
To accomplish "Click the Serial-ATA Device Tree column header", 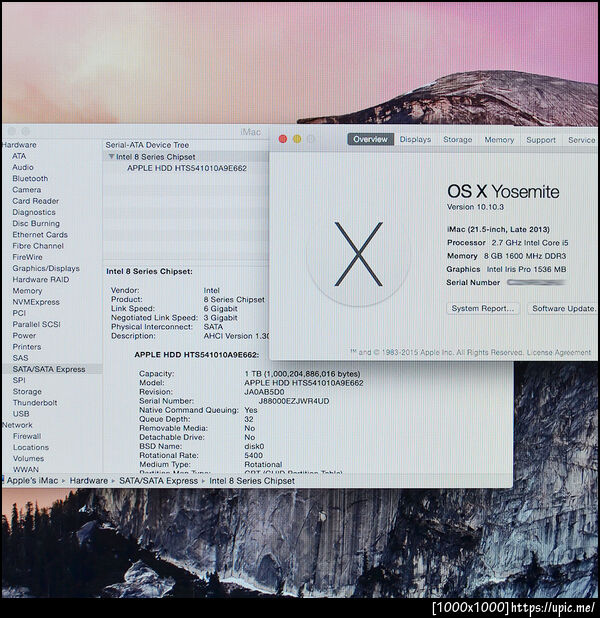I will [147, 145].
